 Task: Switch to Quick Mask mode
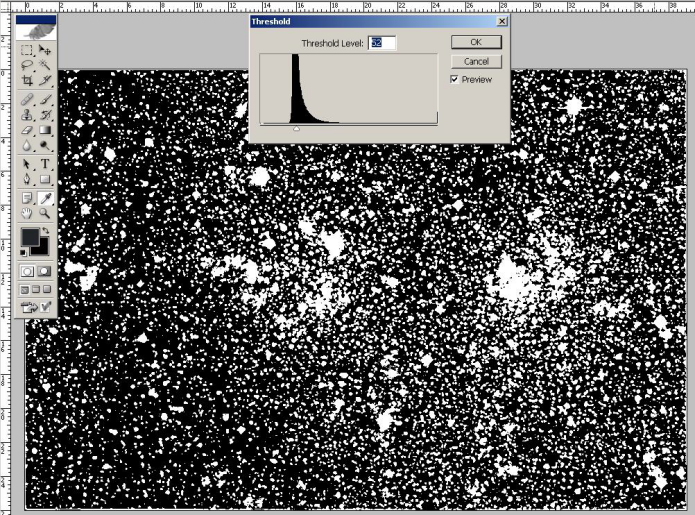[x=44, y=271]
